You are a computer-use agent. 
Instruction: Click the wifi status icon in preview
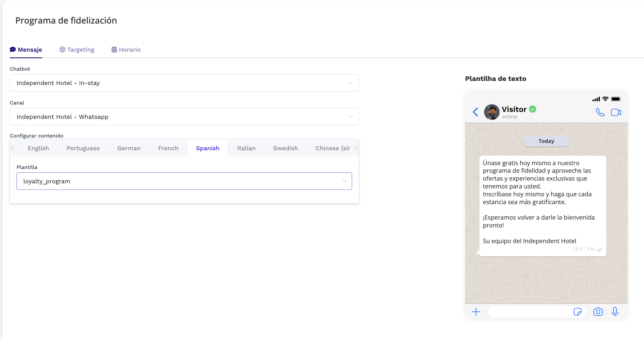605,99
